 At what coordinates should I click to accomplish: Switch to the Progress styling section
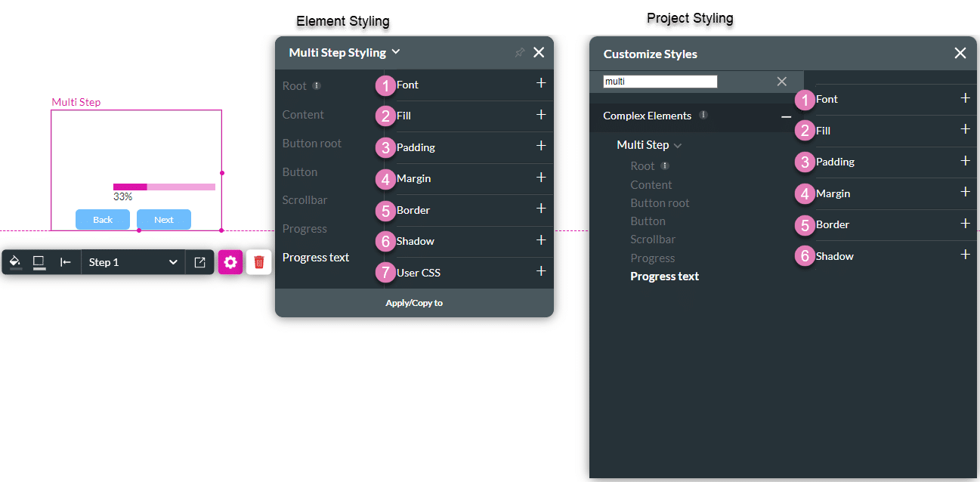tap(305, 228)
